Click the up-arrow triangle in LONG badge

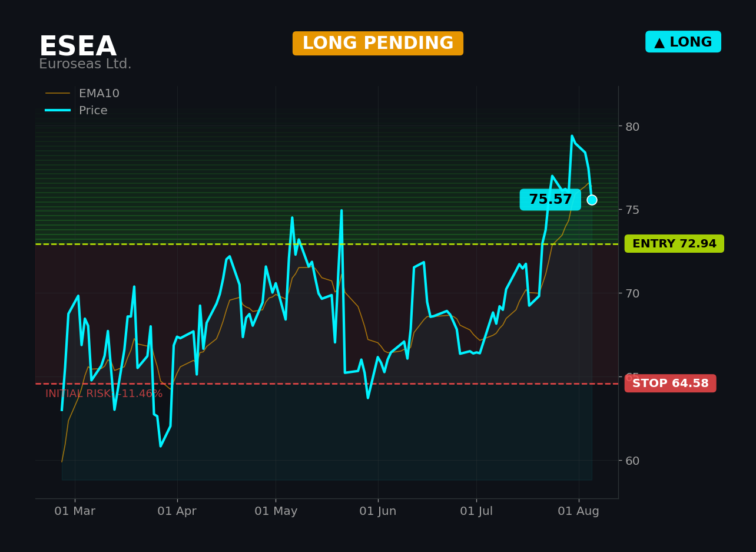point(659,42)
